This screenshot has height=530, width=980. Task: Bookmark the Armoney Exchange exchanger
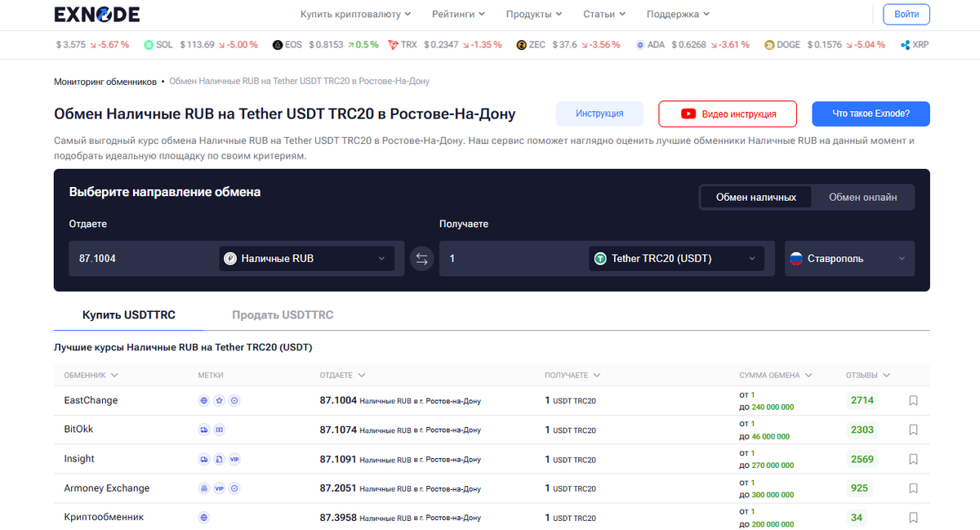click(914, 488)
